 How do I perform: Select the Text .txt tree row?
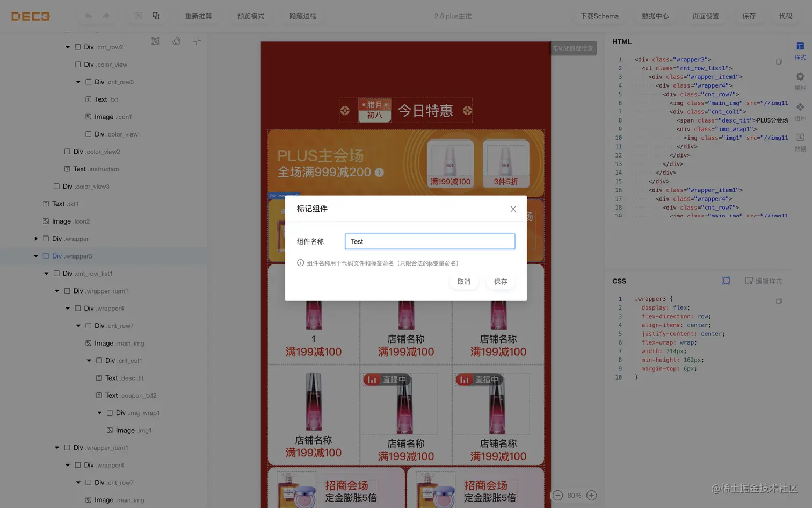(104, 99)
